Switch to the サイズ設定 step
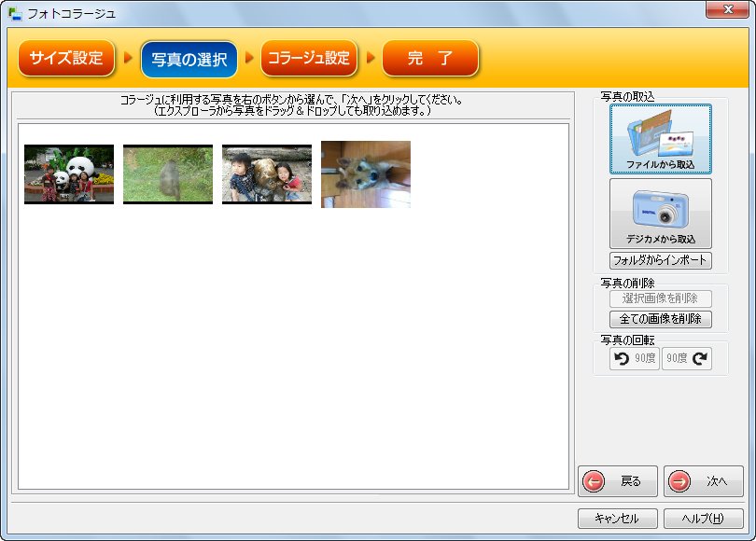This screenshot has width=756, height=541. pyautogui.click(x=66, y=58)
